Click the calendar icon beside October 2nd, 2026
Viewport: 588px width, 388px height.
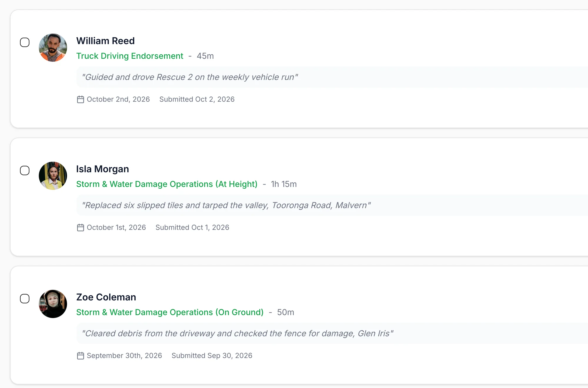(x=81, y=99)
